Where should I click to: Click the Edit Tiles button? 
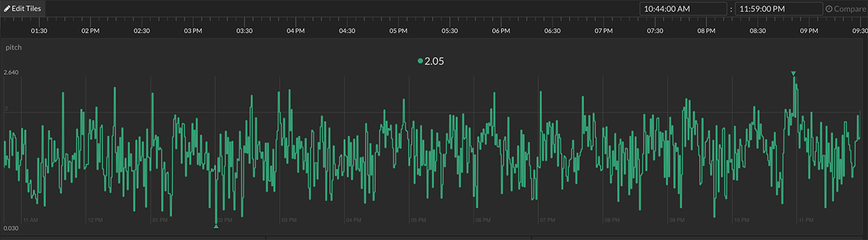click(23, 9)
